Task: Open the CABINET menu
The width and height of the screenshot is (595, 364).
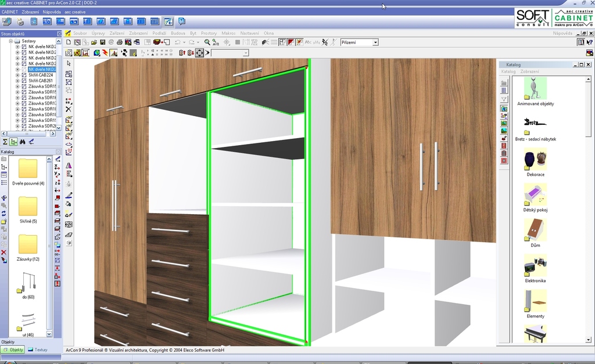Action: pyautogui.click(x=10, y=12)
